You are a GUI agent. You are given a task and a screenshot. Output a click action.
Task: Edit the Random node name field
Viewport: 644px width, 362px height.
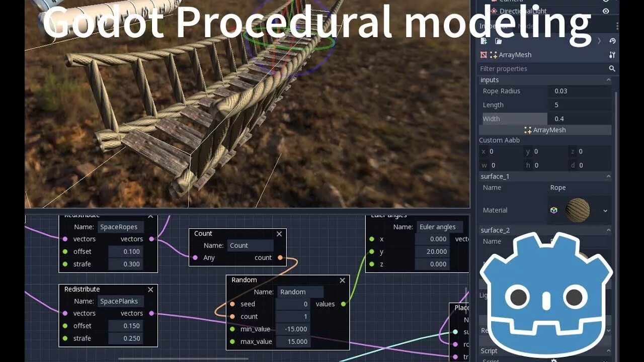coord(301,292)
